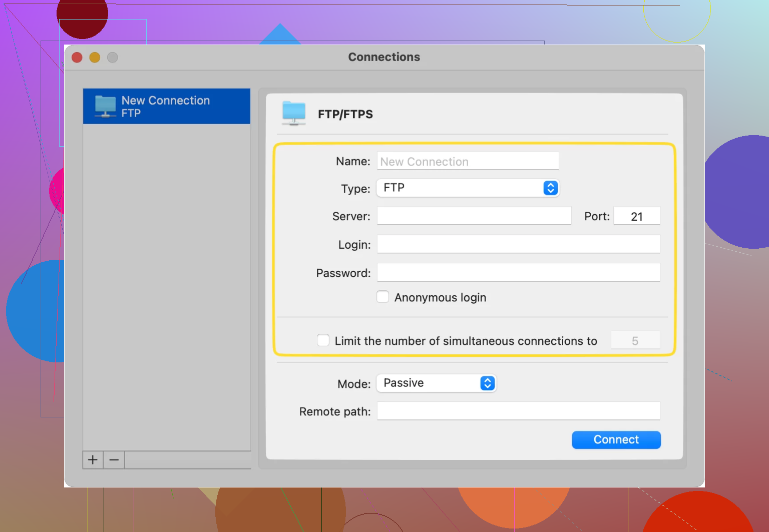The width and height of the screenshot is (769, 532).
Task: Open the Mode dropdown showing Passive
Action: [436, 383]
